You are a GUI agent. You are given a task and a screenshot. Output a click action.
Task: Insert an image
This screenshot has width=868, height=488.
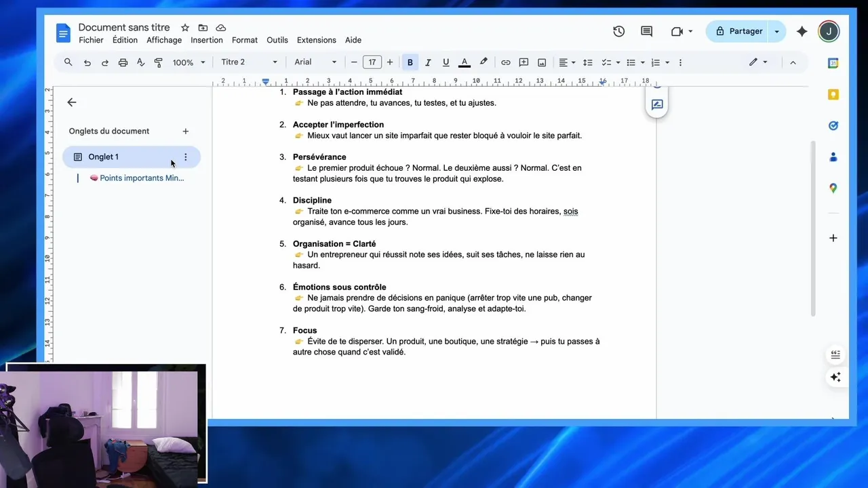(542, 62)
